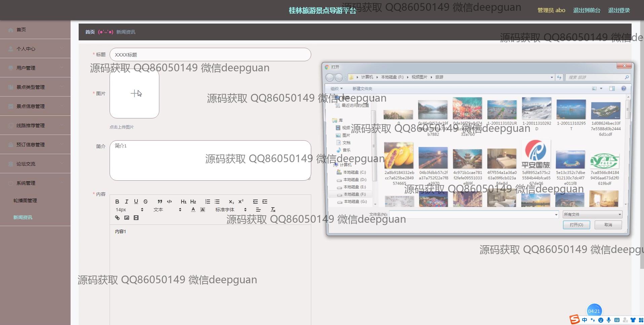This screenshot has width=644, height=325.
Task: Click the Sogou input method icon
Action: click(574, 319)
